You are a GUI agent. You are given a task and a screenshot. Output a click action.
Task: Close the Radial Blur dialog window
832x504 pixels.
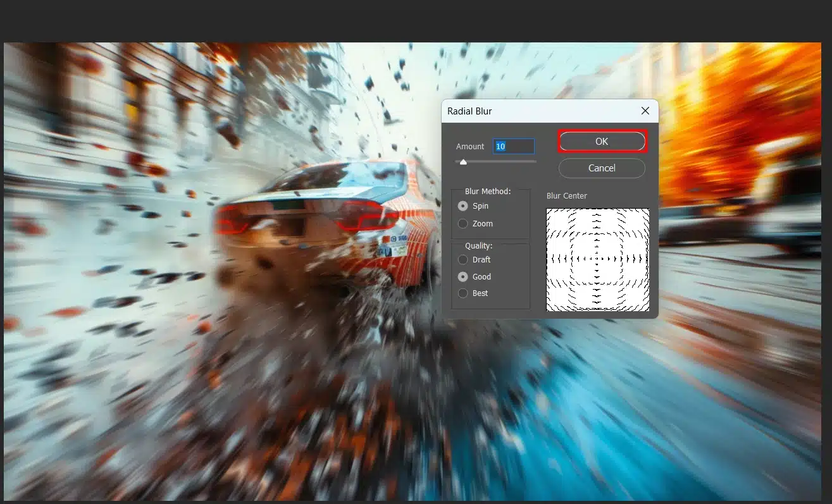point(645,111)
